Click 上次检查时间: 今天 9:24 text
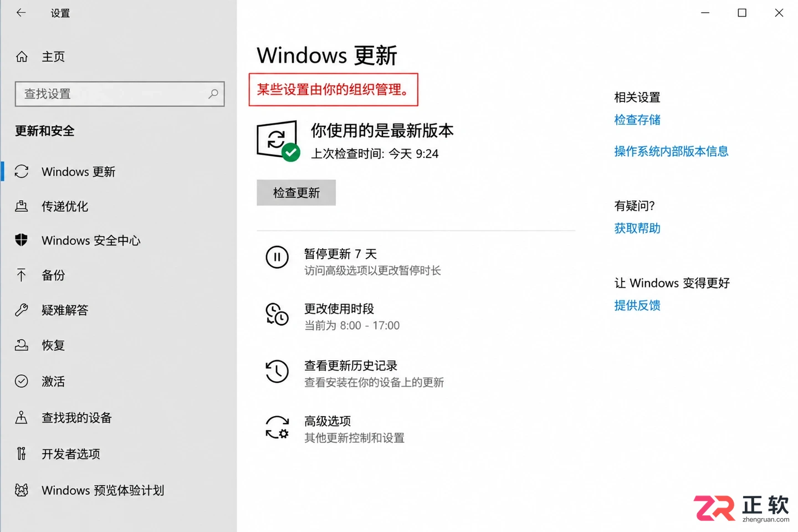The width and height of the screenshot is (798, 532). pyautogui.click(x=375, y=154)
